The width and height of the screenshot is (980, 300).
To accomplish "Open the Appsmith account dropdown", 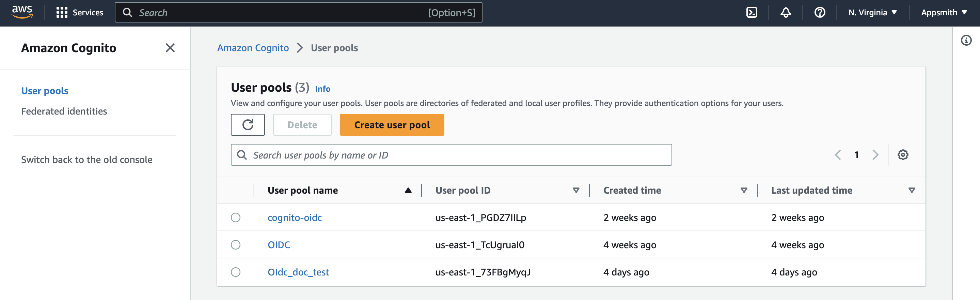I will (944, 13).
